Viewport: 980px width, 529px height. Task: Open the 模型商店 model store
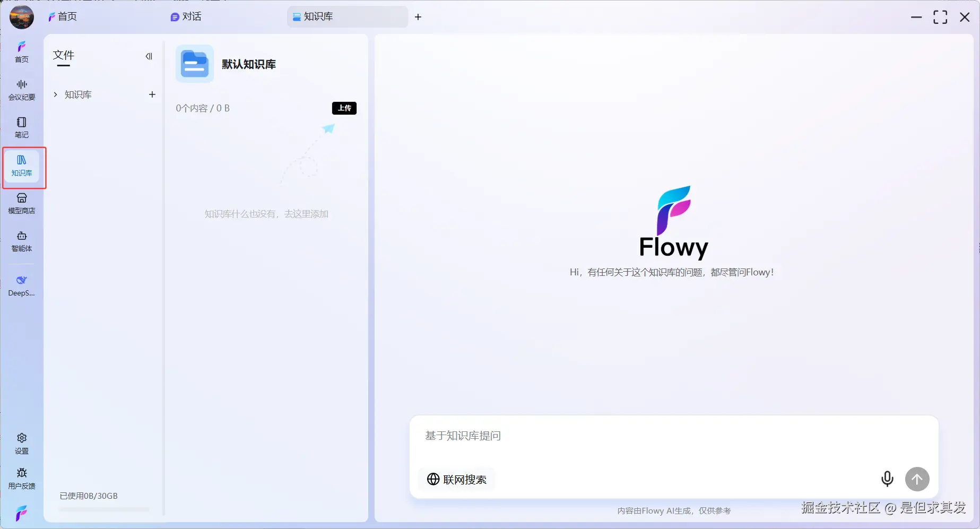(21, 203)
